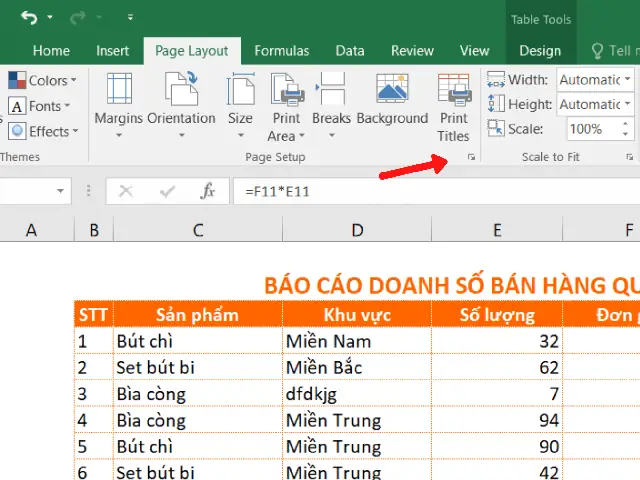
Task: Click the cell containing dfdkjg
Action: 357,393
